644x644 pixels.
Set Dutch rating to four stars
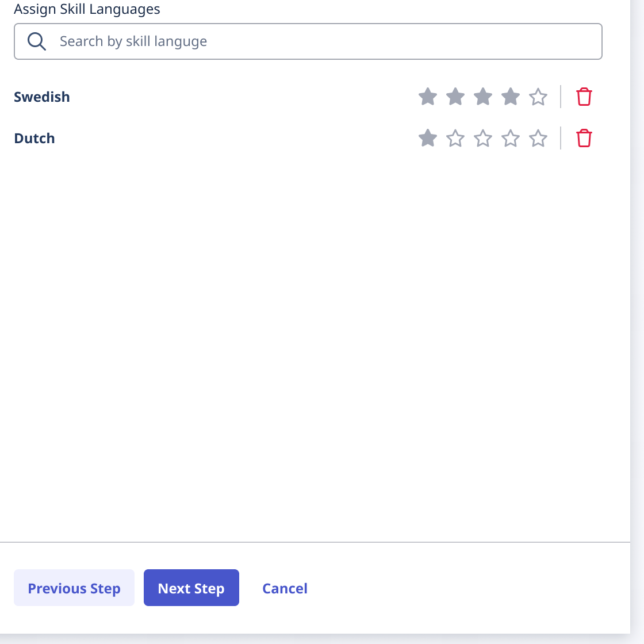[511, 139]
